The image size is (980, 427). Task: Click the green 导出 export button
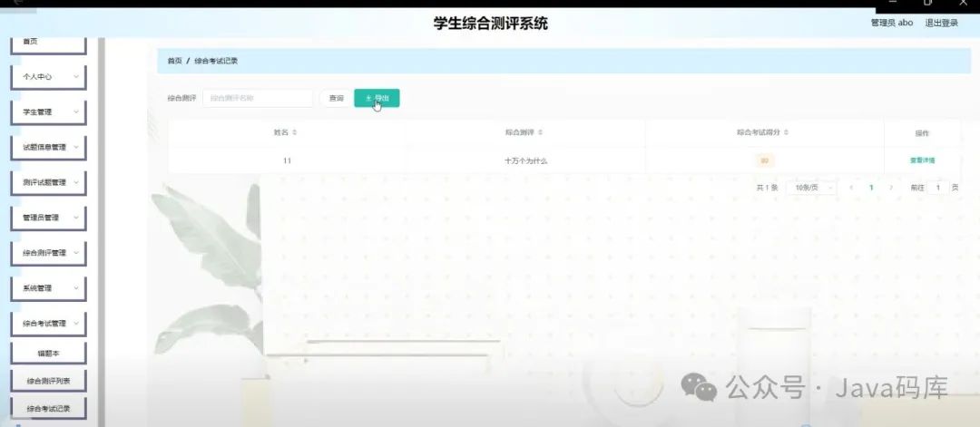click(377, 98)
